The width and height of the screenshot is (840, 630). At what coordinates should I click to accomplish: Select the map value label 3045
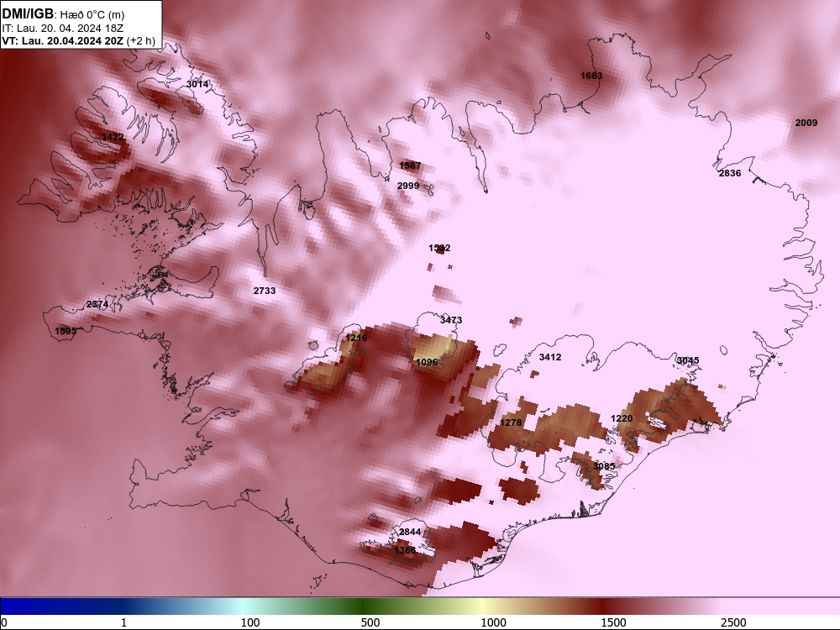(x=689, y=360)
